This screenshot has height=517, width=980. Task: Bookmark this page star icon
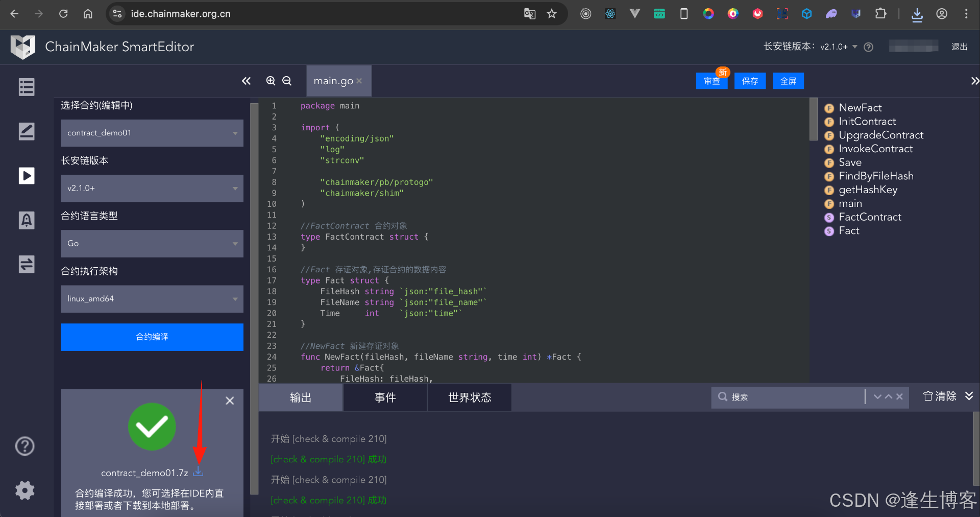(552, 14)
